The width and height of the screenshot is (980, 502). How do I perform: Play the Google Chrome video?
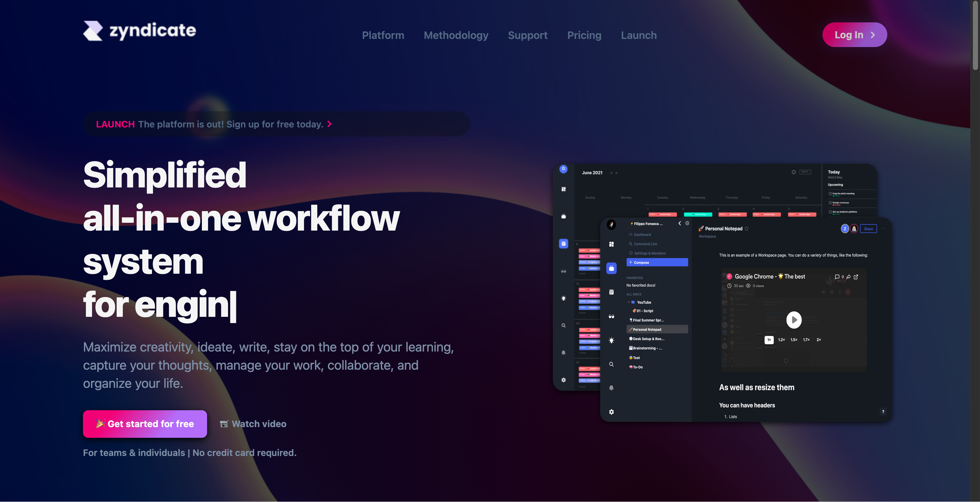tap(794, 320)
